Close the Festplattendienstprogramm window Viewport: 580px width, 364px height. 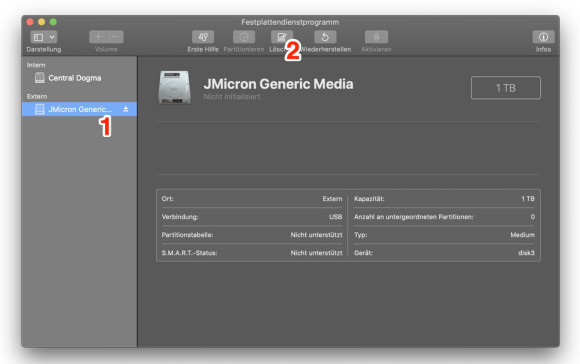click(x=30, y=22)
